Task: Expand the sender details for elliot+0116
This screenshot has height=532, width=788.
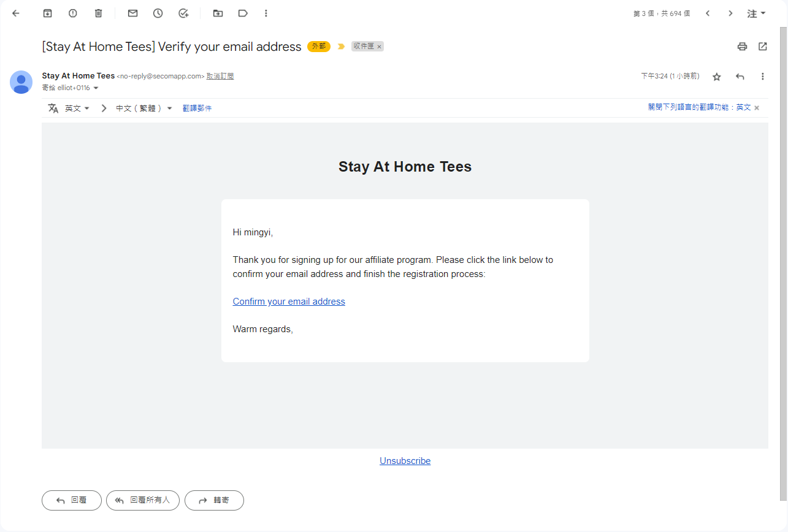Action: (96, 87)
